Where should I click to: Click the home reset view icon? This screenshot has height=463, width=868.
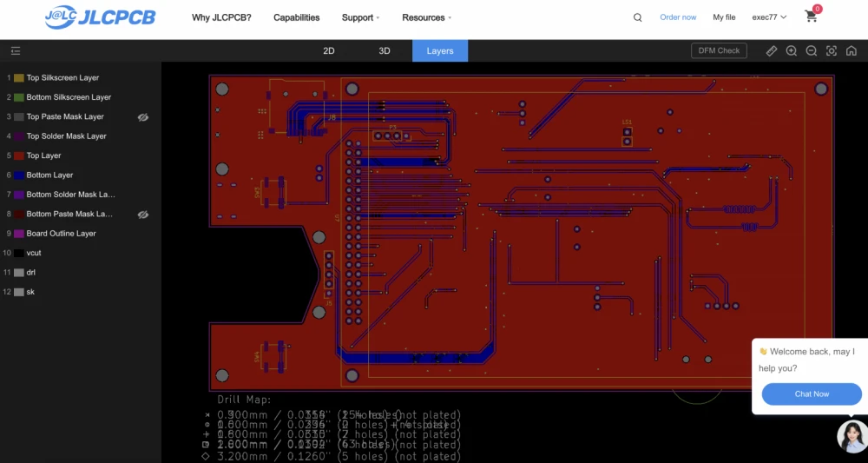pos(852,51)
